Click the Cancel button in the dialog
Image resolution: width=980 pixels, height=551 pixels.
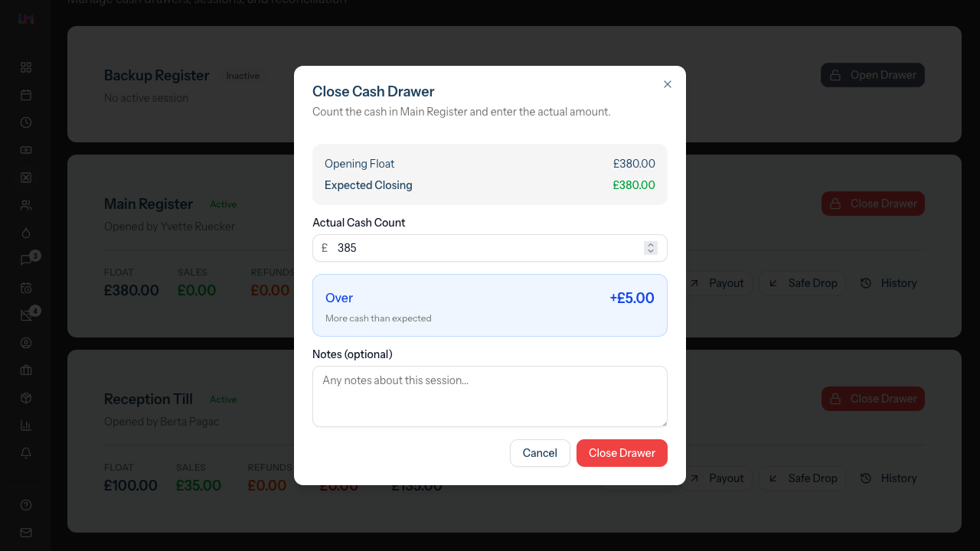(x=540, y=453)
